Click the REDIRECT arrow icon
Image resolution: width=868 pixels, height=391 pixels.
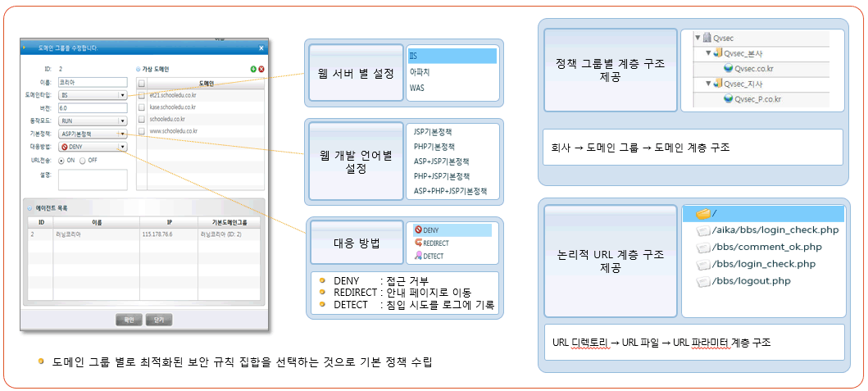click(x=419, y=243)
